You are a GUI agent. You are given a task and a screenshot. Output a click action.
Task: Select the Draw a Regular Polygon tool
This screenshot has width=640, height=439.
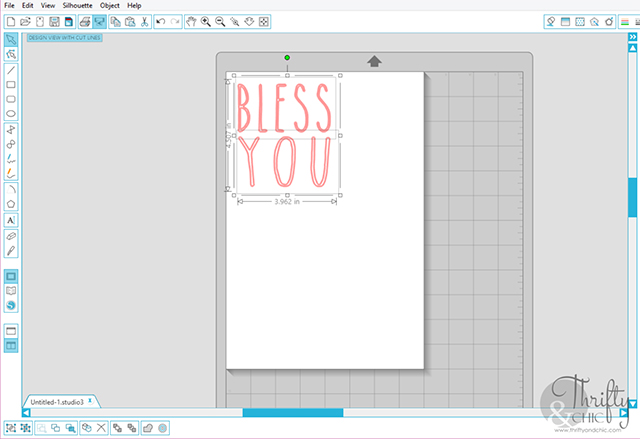pyautogui.click(x=11, y=204)
